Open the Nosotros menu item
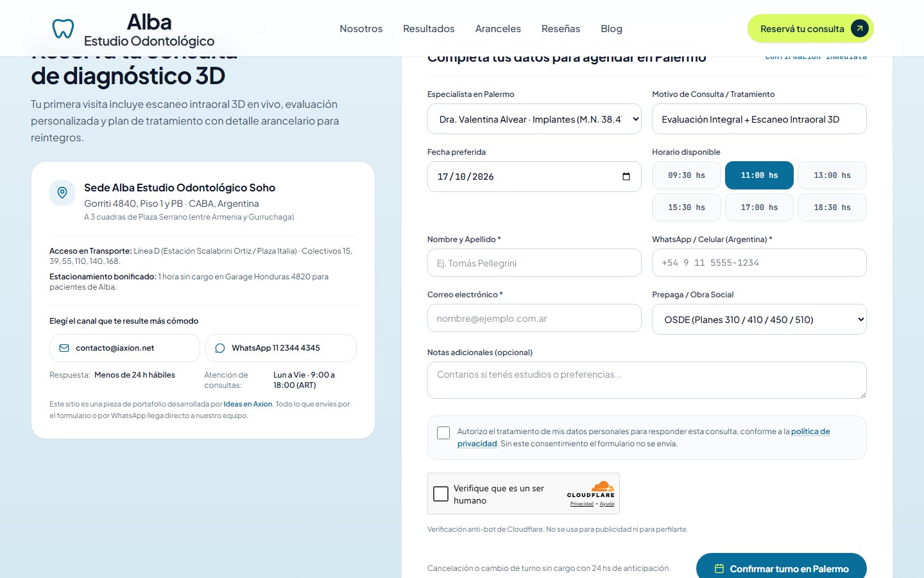Screen dimensions: 924x578 coord(361,29)
